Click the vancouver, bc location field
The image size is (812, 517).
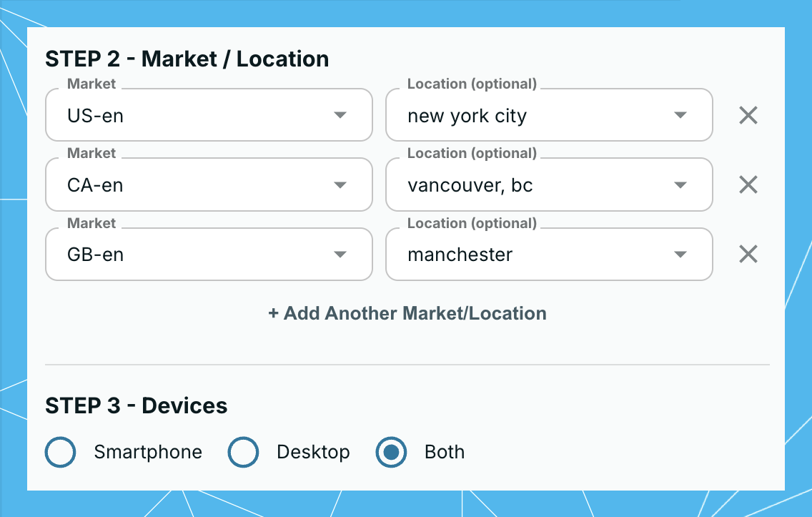[549, 185]
